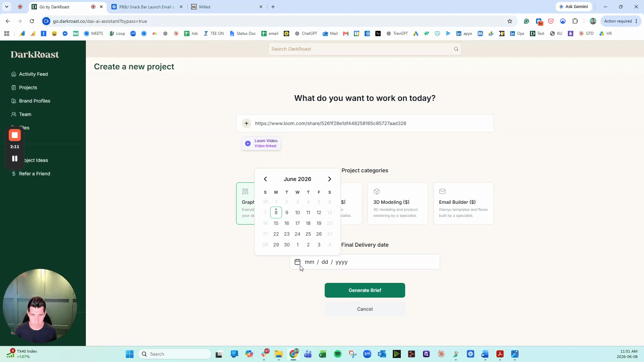The width and height of the screenshot is (644, 362).
Task: Click the plus attachment button
Action: point(247,123)
